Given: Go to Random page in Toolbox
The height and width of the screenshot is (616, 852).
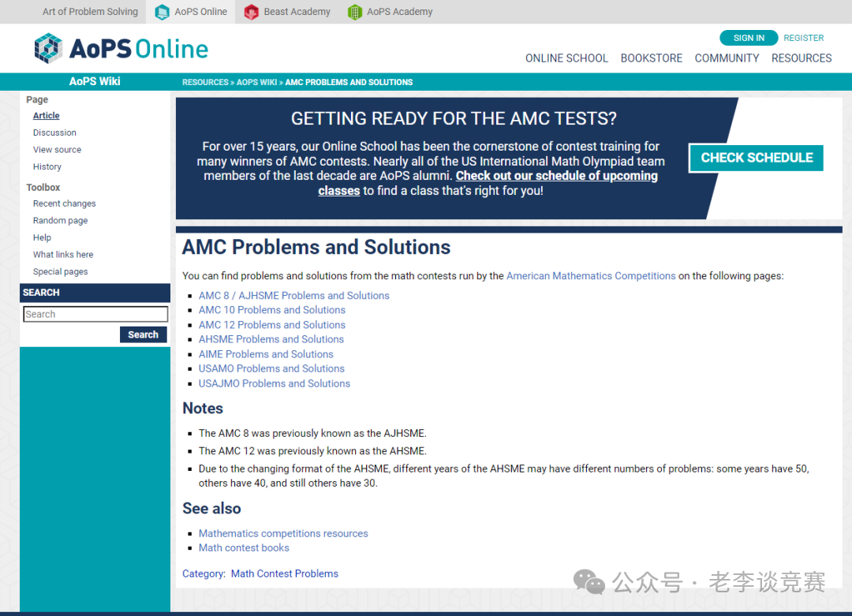Looking at the screenshot, I should pyautogui.click(x=60, y=221).
